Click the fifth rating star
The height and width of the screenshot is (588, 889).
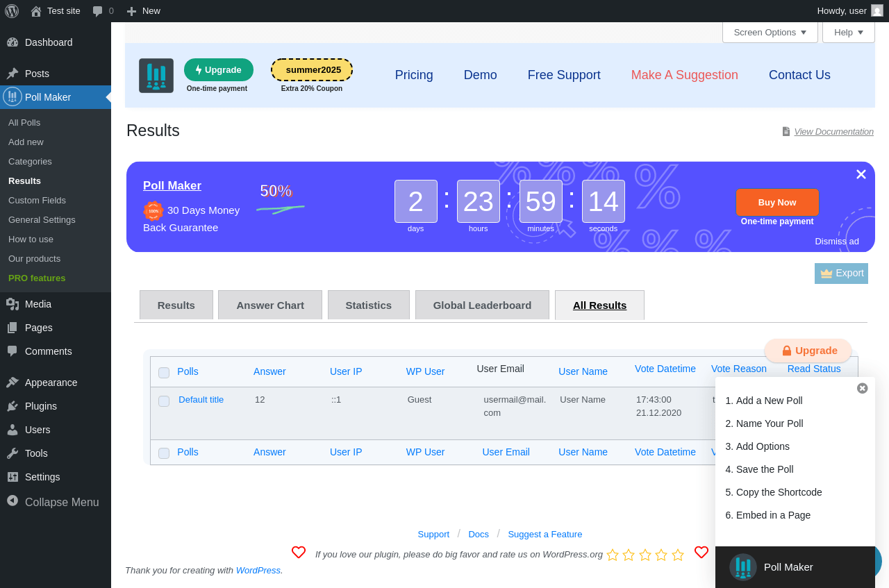click(678, 555)
